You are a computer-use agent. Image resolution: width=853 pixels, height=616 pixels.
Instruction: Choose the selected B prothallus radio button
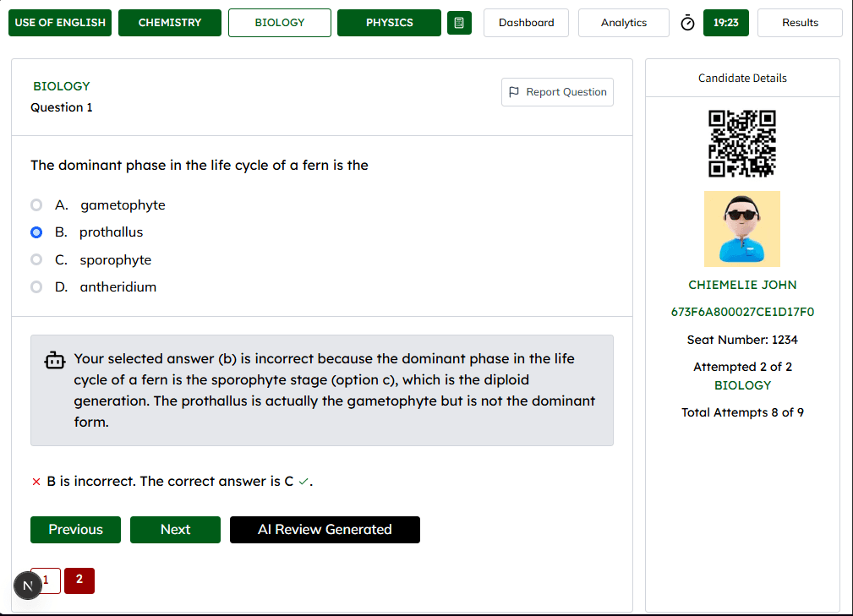click(x=36, y=232)
